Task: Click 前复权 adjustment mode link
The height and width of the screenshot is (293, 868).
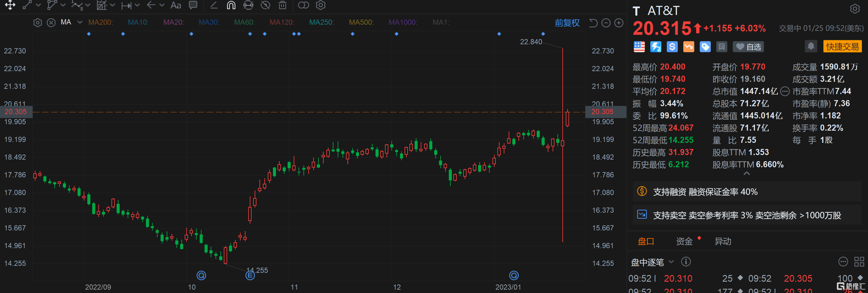Action: point(567,23)
